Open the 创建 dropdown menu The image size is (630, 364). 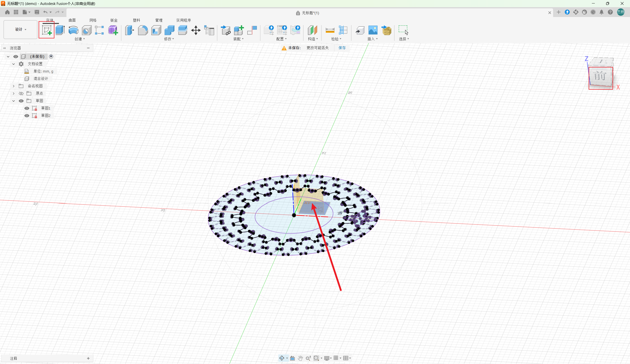[80, 39]
